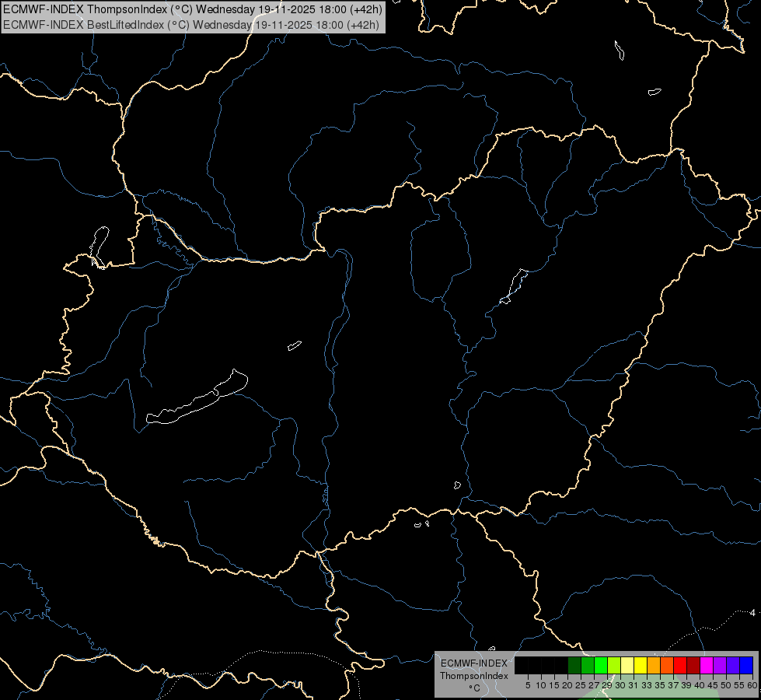
Task: Click legend tick value 15
Action: (554, 685)
